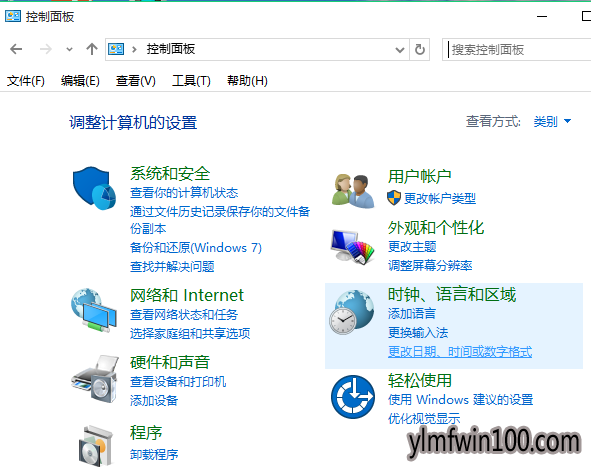Open the 工具(T) menu
The width and height of the screenshot is (591, 468).
pyautogui.click(x=191, y=81)
